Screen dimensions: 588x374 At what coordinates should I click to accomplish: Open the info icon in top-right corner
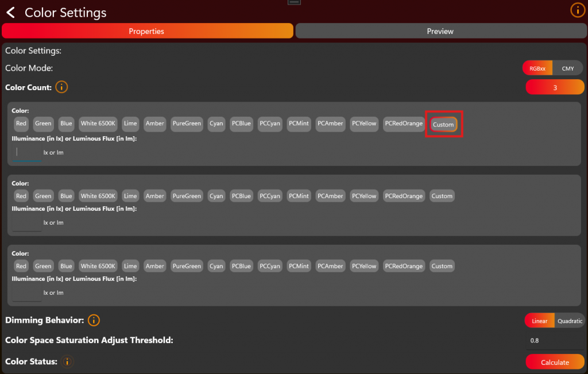pyautogui.click(x=577, y=10)
